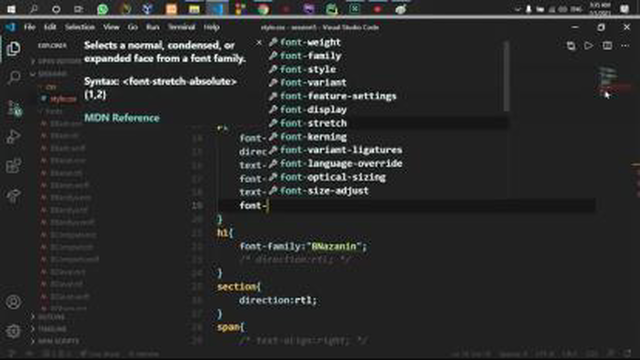The height and width of the screenshot is (360, 640).
Task: Open Windows Start menu
Action: pos(11,9)
